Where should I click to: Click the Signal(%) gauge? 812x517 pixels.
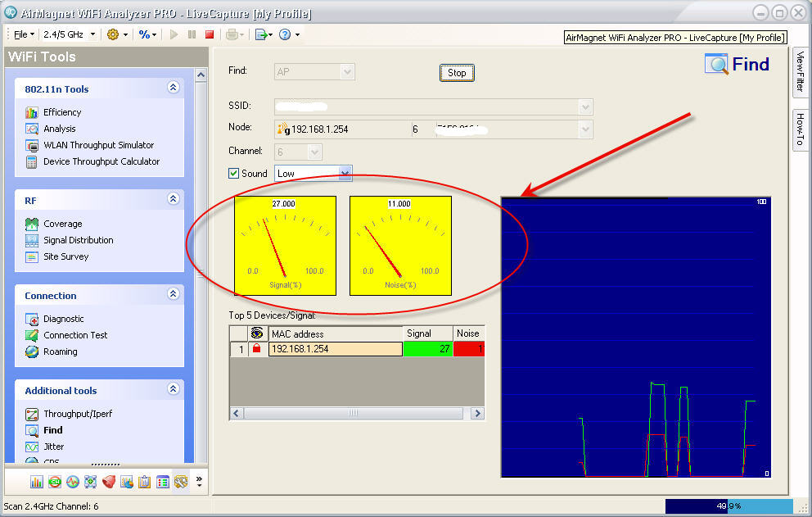click(x=286, y=246)
